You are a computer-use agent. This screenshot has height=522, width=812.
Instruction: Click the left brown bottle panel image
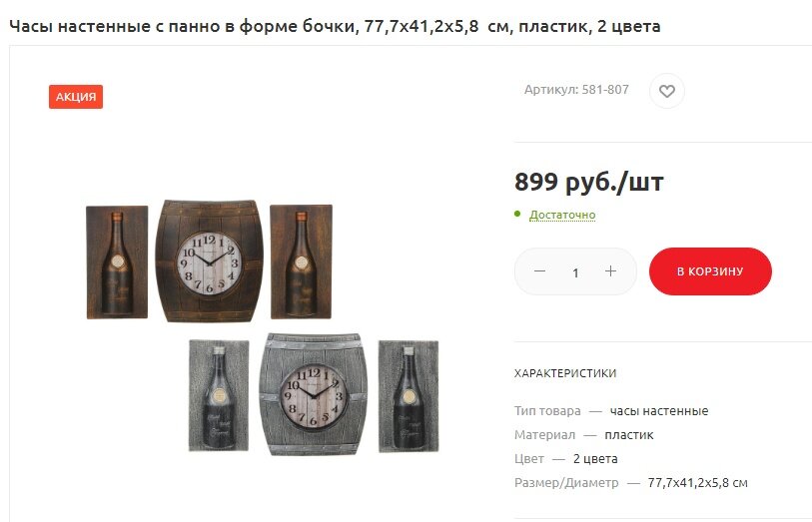(x=117, y=262)
